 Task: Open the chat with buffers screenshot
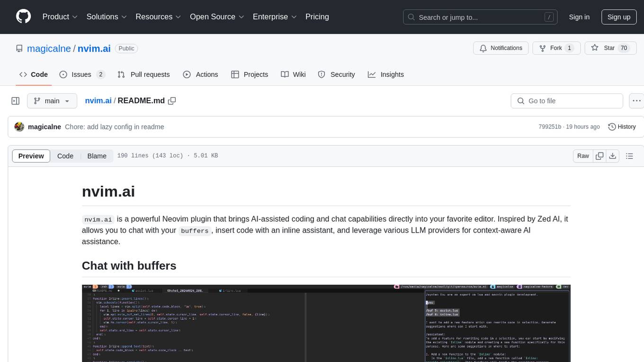pos(326,323)
